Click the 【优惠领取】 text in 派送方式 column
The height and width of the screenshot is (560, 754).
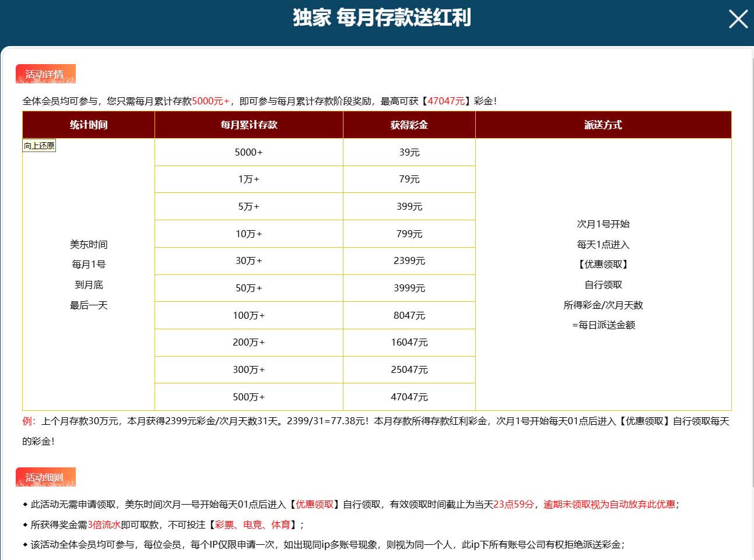click(603, 265)
